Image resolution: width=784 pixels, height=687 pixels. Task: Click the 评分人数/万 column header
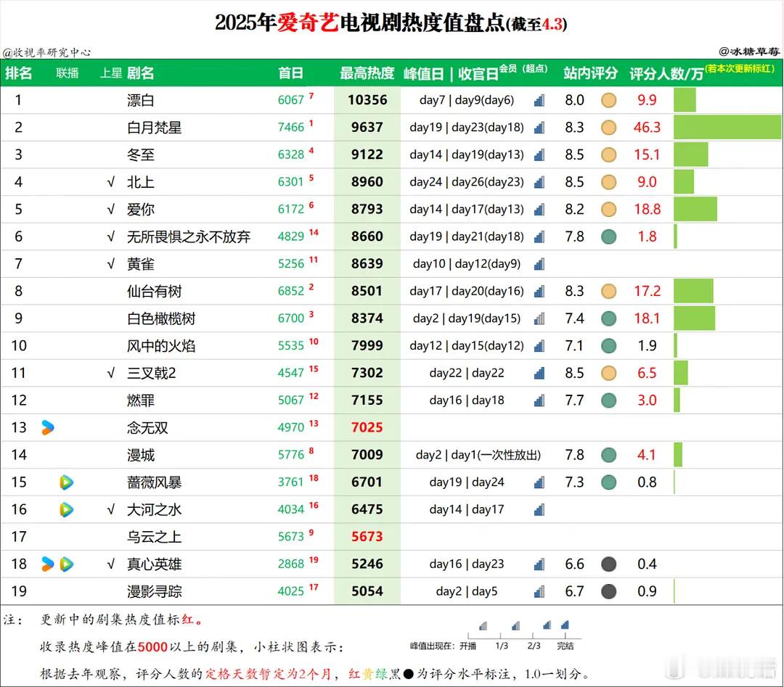pyautogui.click(x=666, y=74)
